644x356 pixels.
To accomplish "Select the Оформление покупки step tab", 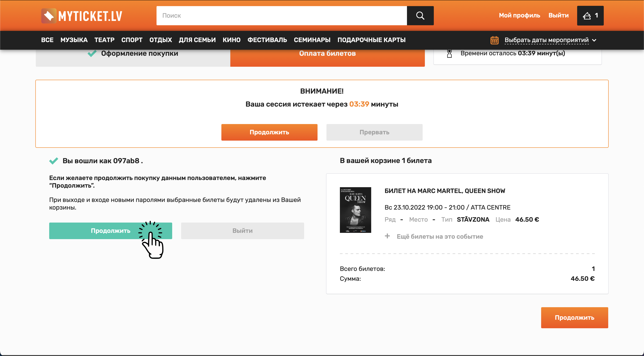I will click(133, 58).
